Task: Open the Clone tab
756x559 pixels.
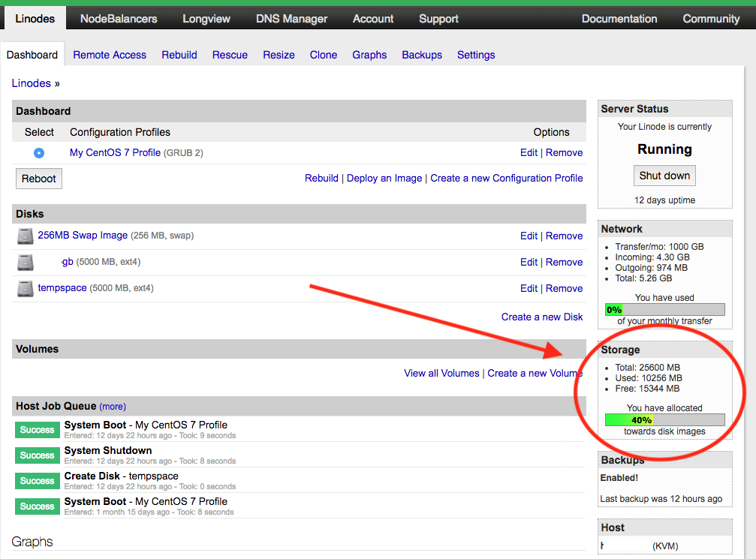Action: (x=324, y=55)
